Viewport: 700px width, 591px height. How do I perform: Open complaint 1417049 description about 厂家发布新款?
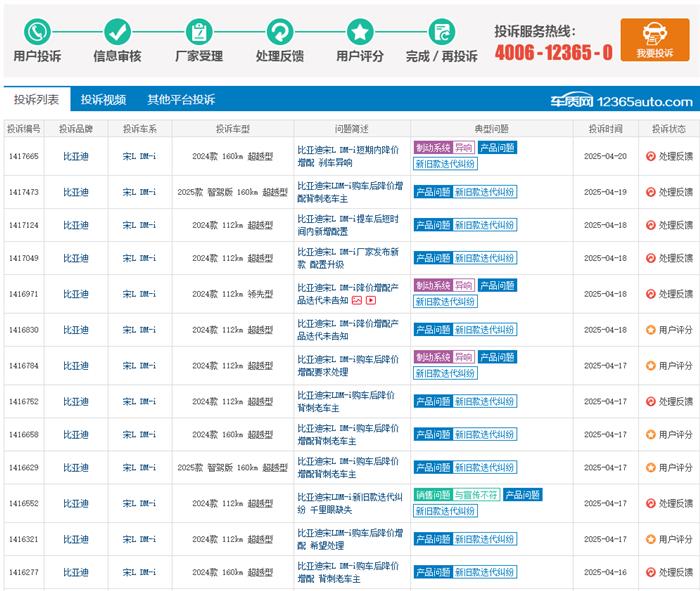[x=348, y=258]
